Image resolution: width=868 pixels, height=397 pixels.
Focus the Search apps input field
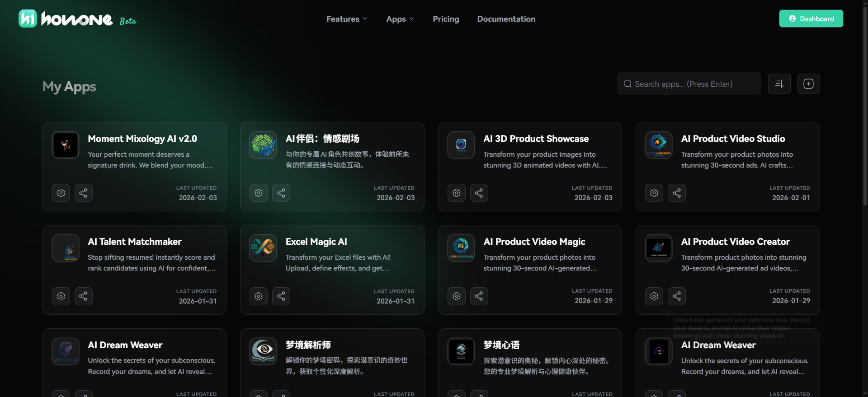click(x=689, y=84)
